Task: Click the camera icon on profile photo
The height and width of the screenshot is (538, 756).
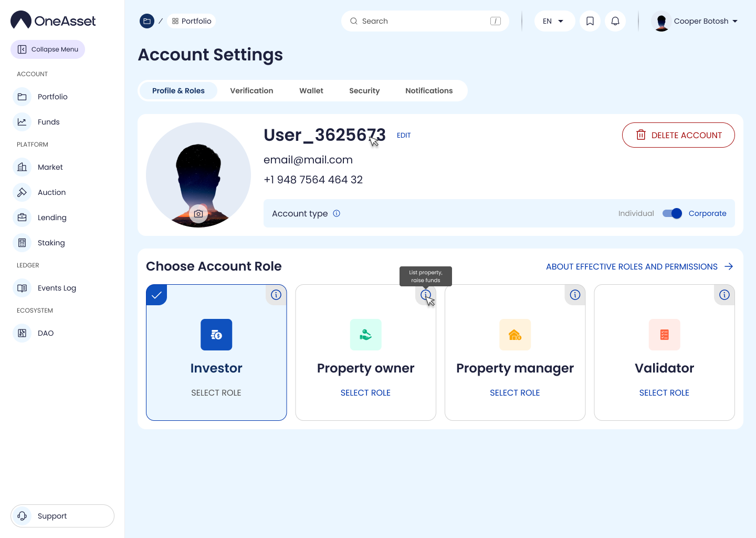Action: coord(198,214)
